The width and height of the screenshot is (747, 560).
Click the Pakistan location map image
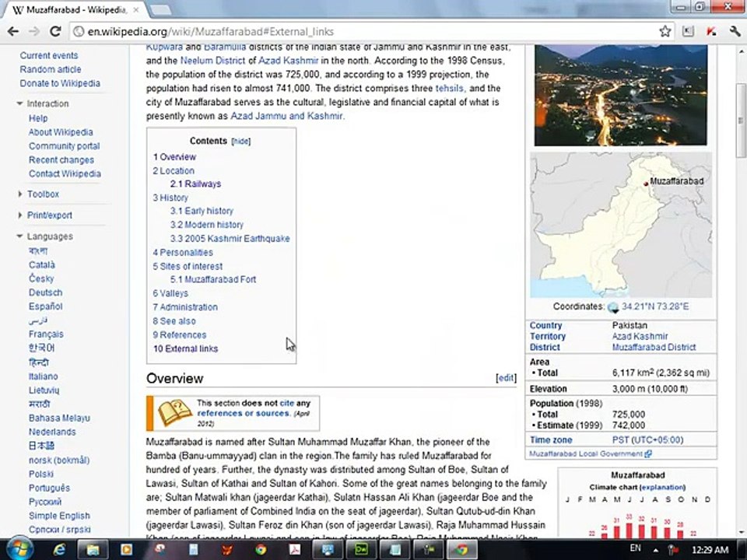[621, 225]
